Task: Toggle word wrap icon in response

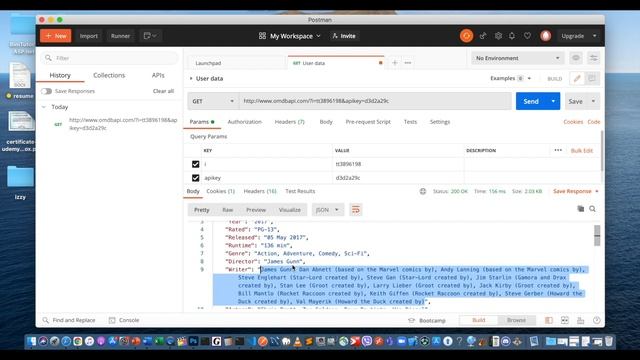Action: point(356,210)
